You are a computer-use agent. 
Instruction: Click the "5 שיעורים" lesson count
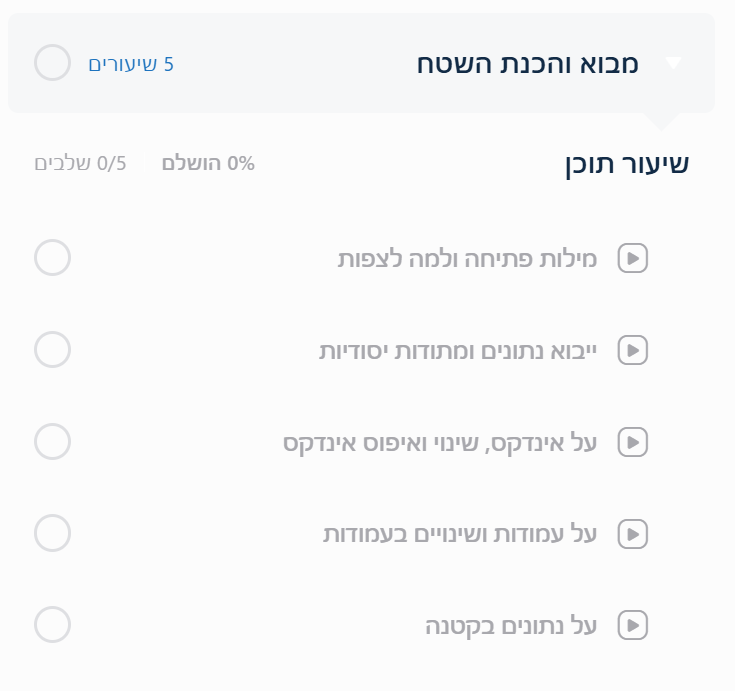[131, 64]
